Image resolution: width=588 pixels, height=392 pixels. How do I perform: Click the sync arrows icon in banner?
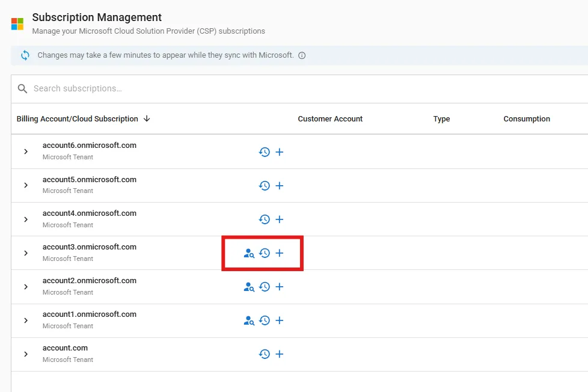coord(25,55)
